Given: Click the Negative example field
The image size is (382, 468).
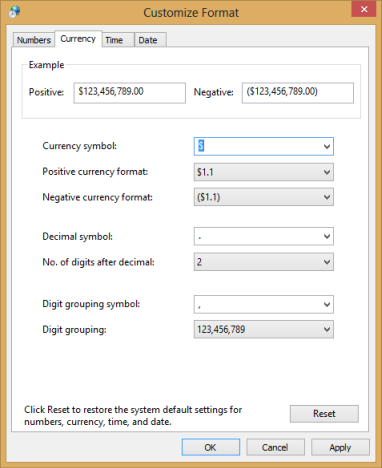Looking at the screenshot, I should tap(298, 93).
